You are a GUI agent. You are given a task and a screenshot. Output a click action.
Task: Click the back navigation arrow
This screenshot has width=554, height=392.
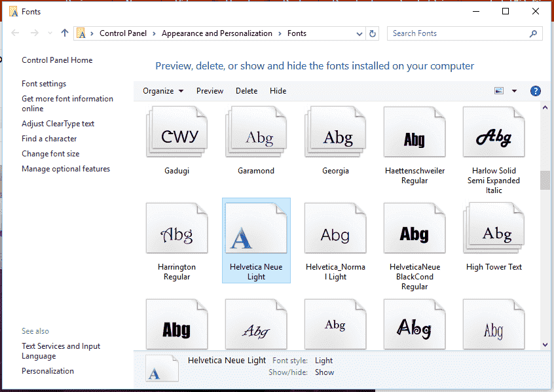(x=15, y=33)
